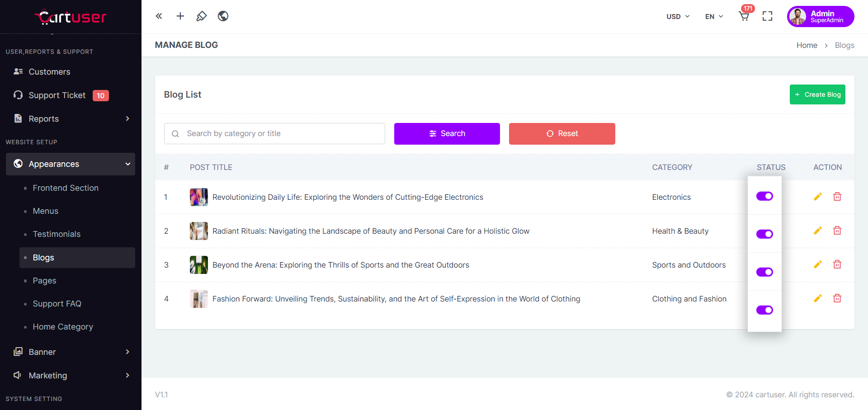Enter fullscreen mode using the fullscreen icon
Screen dimensions: 868x410
click(x=767, y=16)
